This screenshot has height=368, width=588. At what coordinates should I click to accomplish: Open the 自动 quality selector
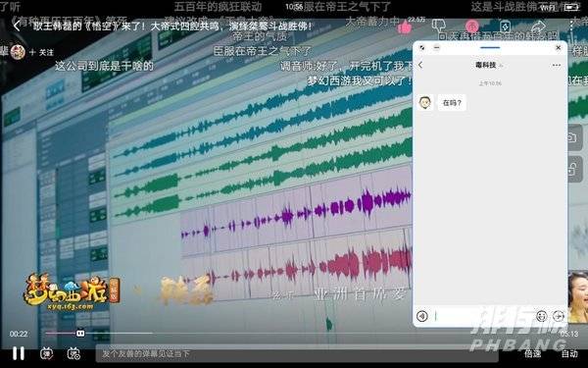tap(569, 353)
